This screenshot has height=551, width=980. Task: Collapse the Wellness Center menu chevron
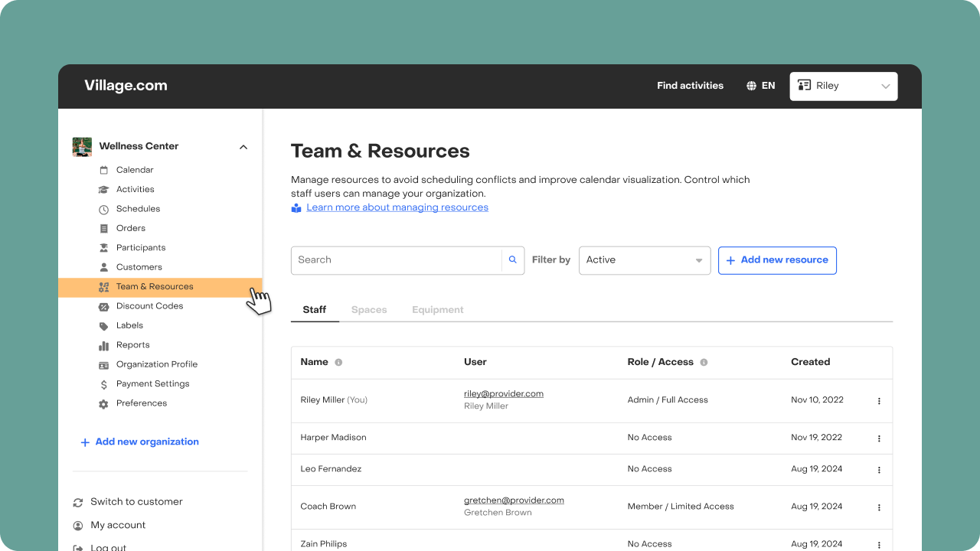point(243,147)
